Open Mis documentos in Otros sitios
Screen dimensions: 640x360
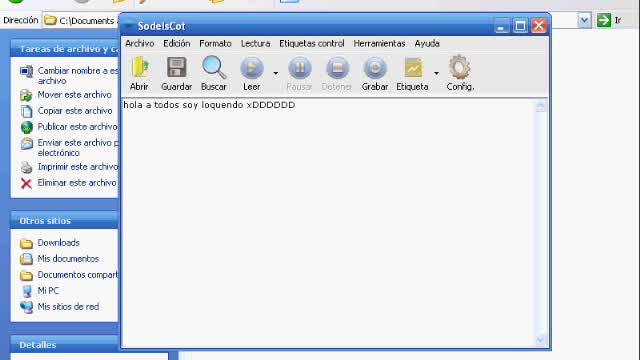pyautogui.click(x=68, y=258)
